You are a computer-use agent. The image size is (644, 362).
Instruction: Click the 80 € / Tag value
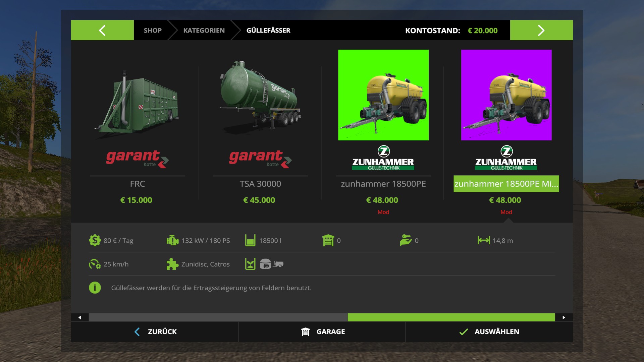click(x=118, y=241)
